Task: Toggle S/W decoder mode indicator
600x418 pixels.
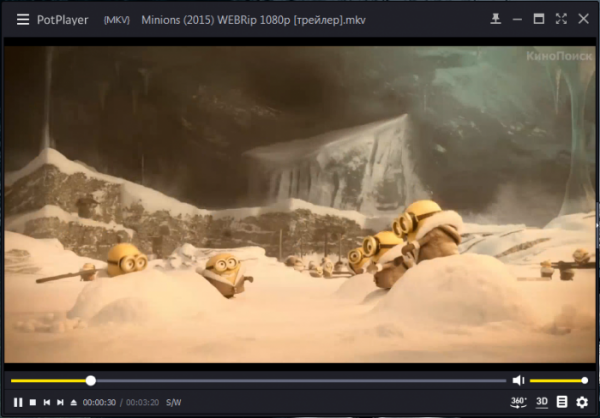Action: [174, 402]
